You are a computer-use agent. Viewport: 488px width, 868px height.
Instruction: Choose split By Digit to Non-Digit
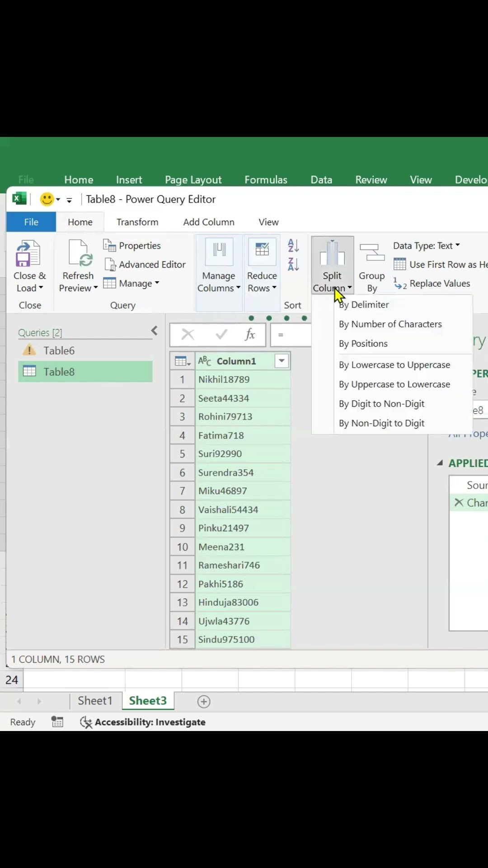pyautogui.click(x=382, y=404)
